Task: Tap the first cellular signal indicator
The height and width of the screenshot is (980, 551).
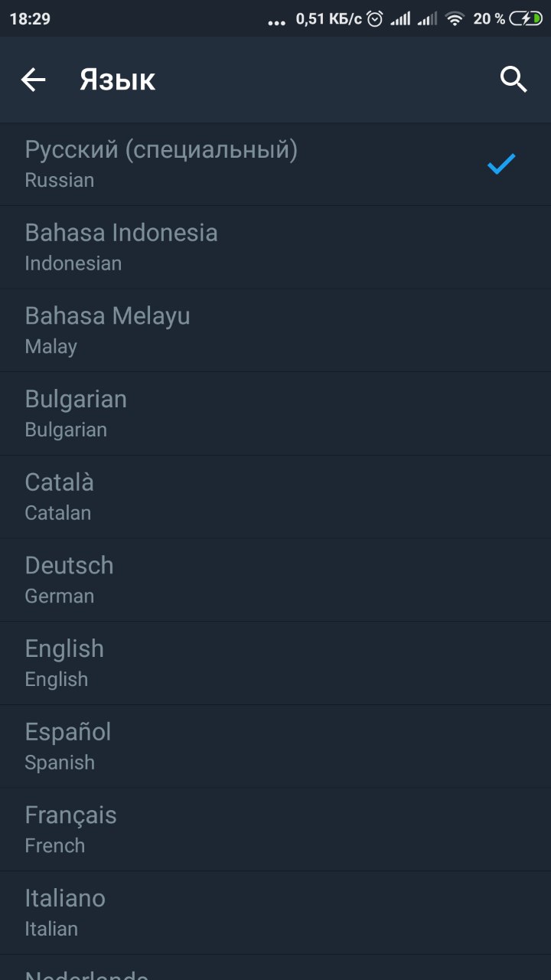Action: pyautogui.click(x=400, y=19)
